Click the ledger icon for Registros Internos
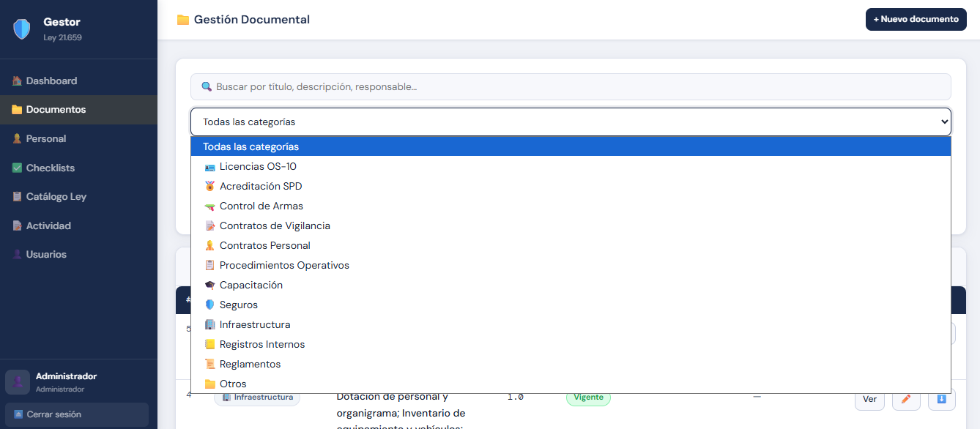Viewport: 980px width, 429px height. 210,345
